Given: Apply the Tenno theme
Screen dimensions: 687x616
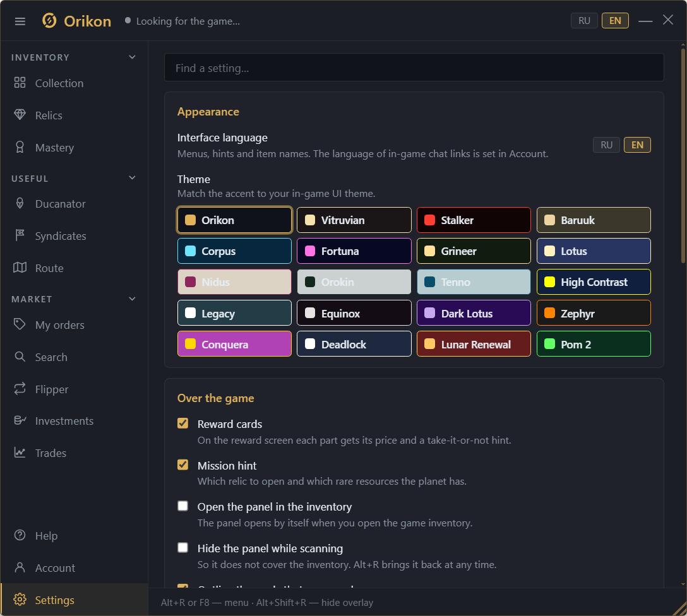Looking at the screenshot, I should pos(474,282).
